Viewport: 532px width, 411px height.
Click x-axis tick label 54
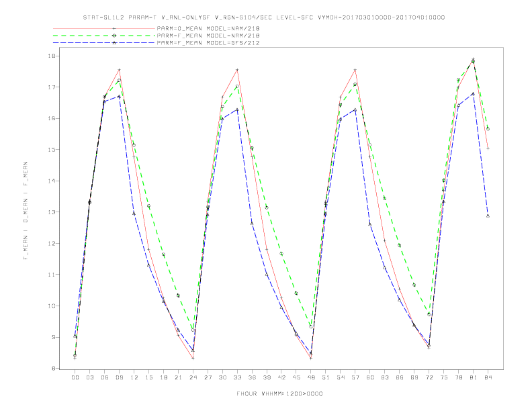(x=341, y=377)
